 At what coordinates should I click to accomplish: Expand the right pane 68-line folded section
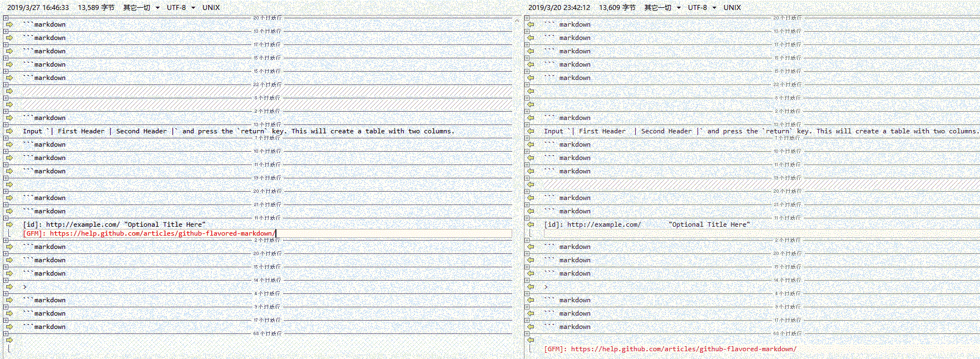point(527,333)
